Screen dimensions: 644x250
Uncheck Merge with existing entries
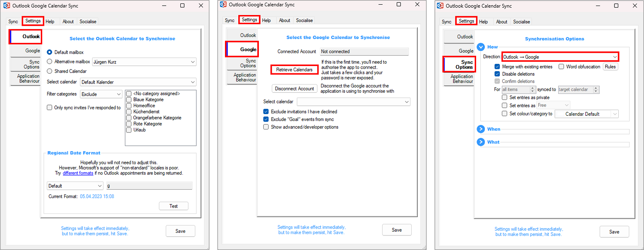[x=497, y=67]
